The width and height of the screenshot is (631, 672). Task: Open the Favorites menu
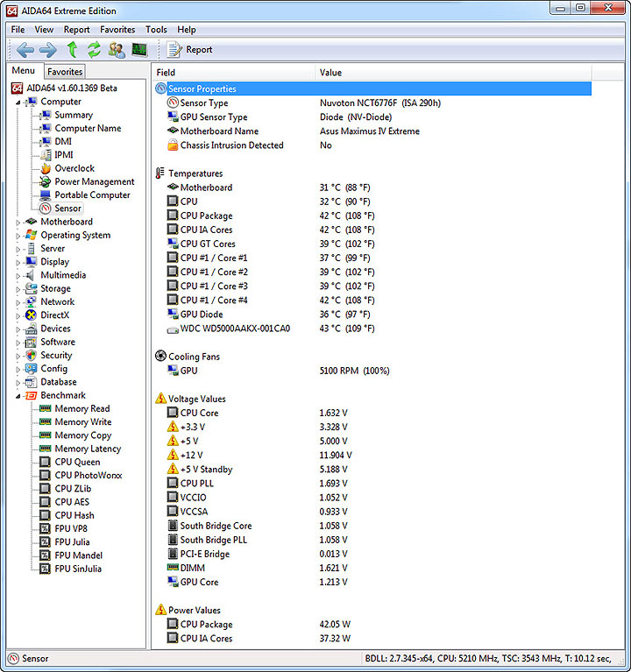[117, 30]
